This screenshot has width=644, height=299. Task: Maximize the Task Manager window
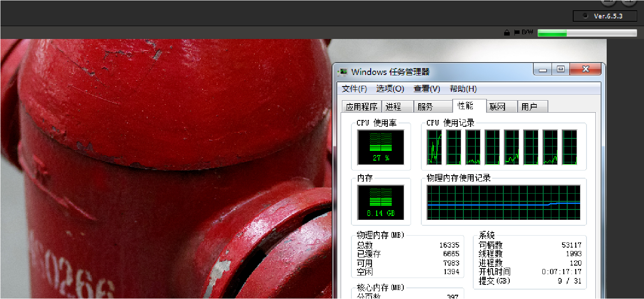click(561, 69)
